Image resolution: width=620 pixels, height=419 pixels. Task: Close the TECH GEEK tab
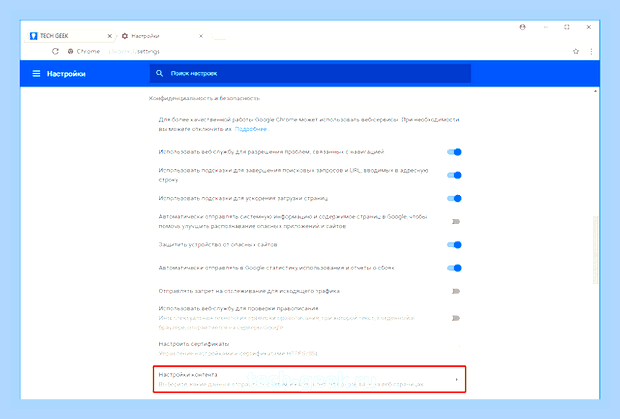click(110, 36)
